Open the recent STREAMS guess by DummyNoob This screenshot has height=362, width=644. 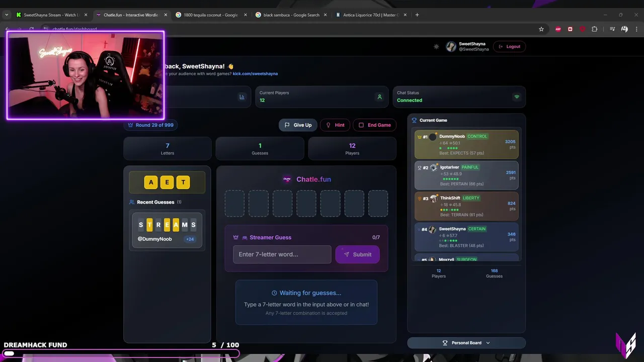167,230
